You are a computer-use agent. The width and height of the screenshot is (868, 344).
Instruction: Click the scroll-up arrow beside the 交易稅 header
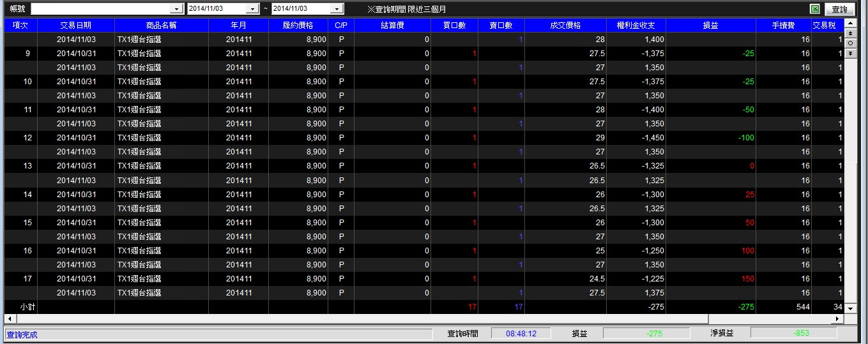(850, 23)
